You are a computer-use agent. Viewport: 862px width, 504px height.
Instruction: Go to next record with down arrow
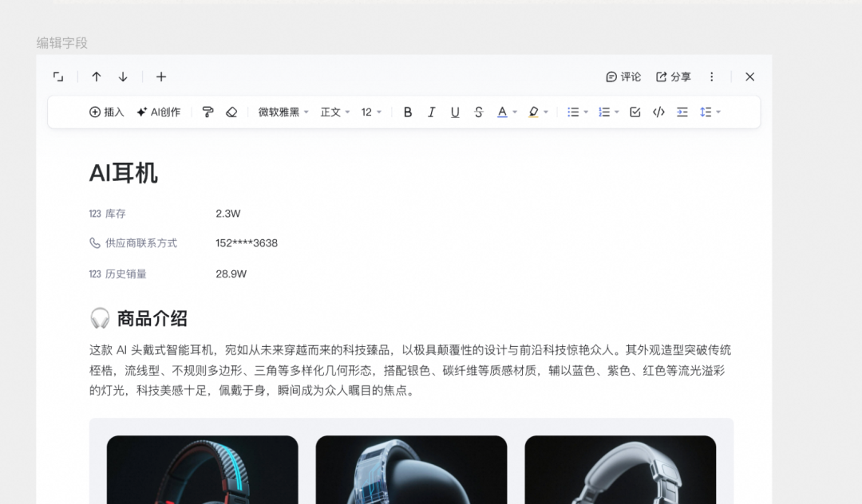[123, 77]
